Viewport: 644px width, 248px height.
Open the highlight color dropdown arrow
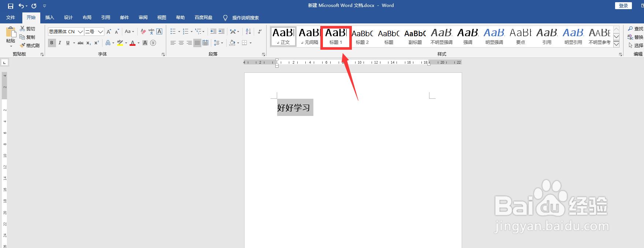tap(126, 43)
